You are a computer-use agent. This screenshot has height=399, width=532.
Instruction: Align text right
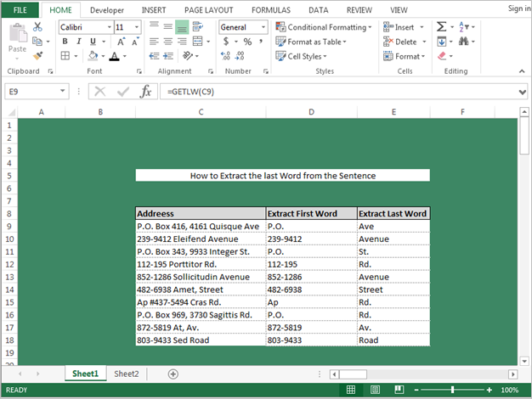(182, 42)
